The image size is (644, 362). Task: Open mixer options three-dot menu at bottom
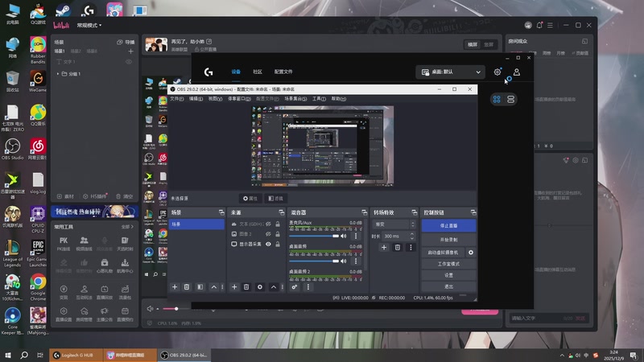(308, 287)
